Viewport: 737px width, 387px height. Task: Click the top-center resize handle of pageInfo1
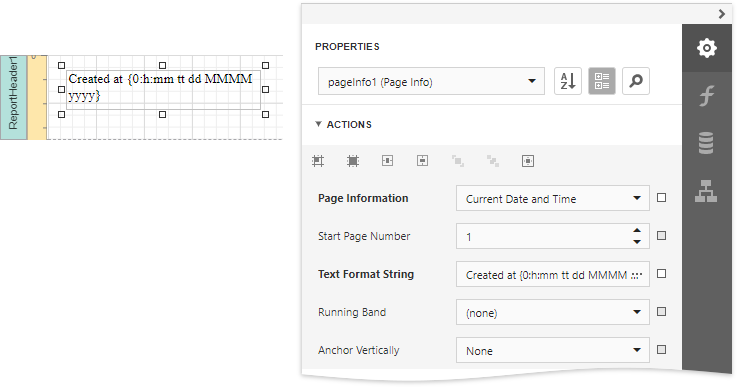tap(163, 65)
